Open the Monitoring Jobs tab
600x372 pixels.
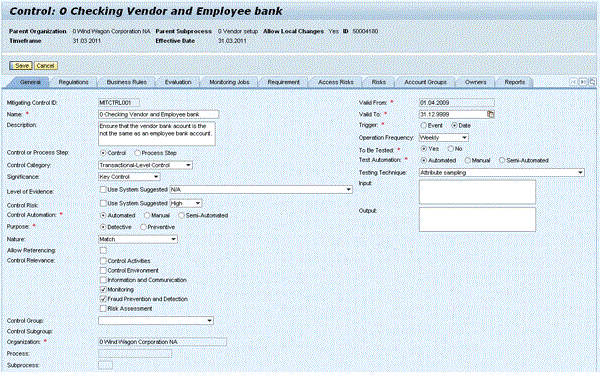click(229, 82)
